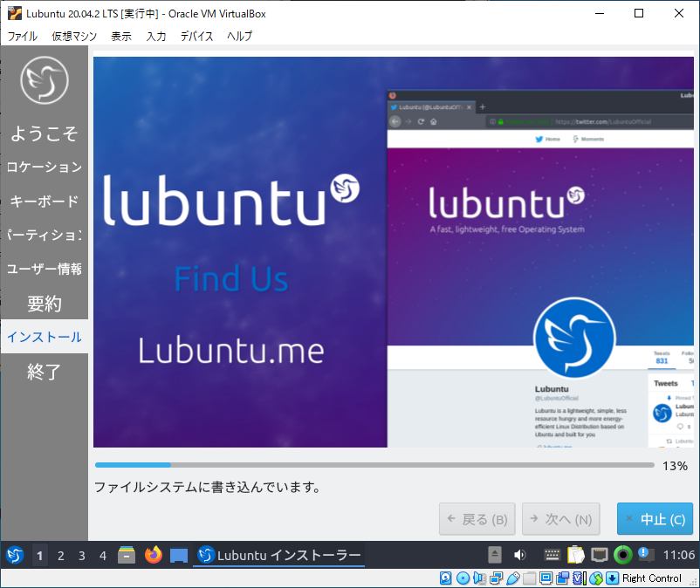700x588 pixels.
Task: Click the VirtualBox display status icon
Action: pos(546,578)
